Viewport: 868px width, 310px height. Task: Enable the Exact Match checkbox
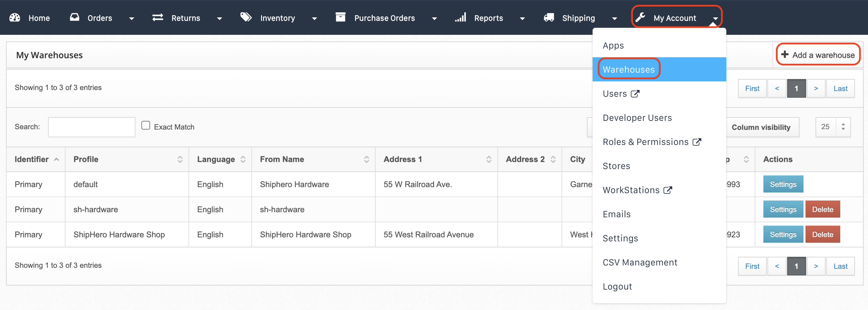coord(146,126)
